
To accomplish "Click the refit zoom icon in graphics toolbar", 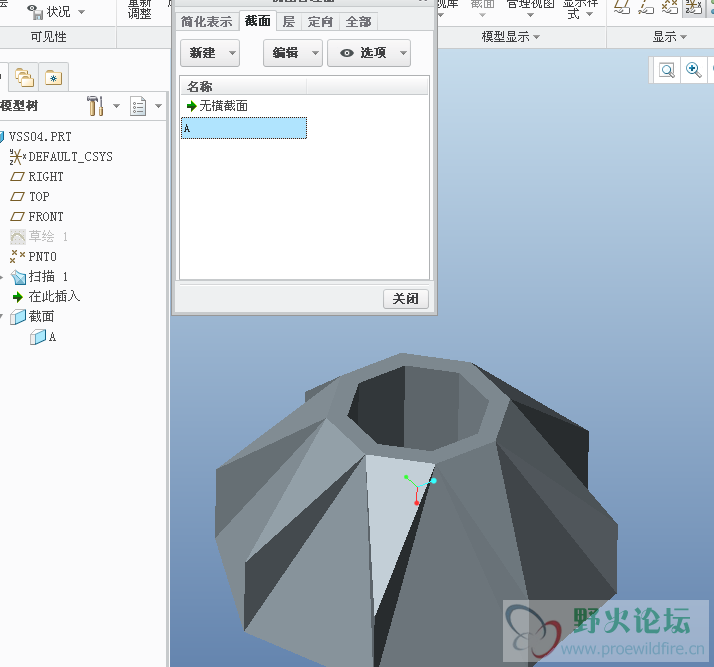I will point(667,71).
